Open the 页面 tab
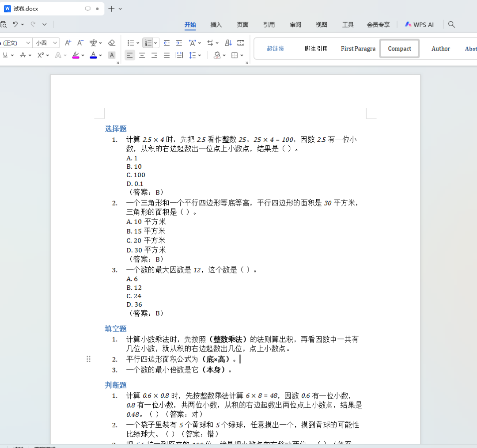This screenshot has height=448, width=477. tap(242, 25)
